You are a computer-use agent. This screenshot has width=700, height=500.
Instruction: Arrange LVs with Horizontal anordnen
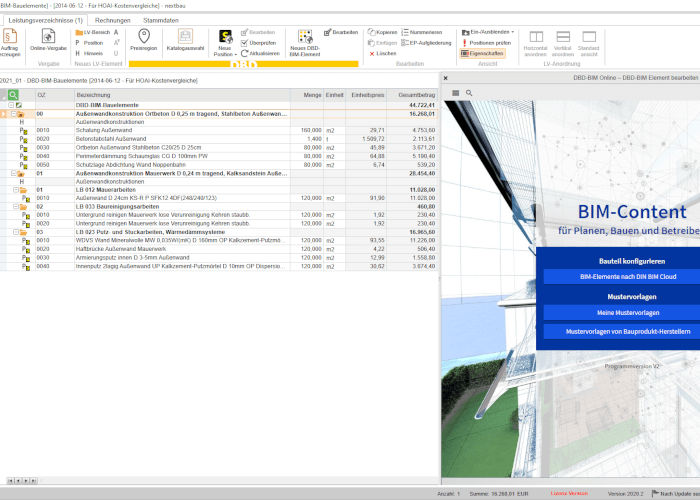535,43
